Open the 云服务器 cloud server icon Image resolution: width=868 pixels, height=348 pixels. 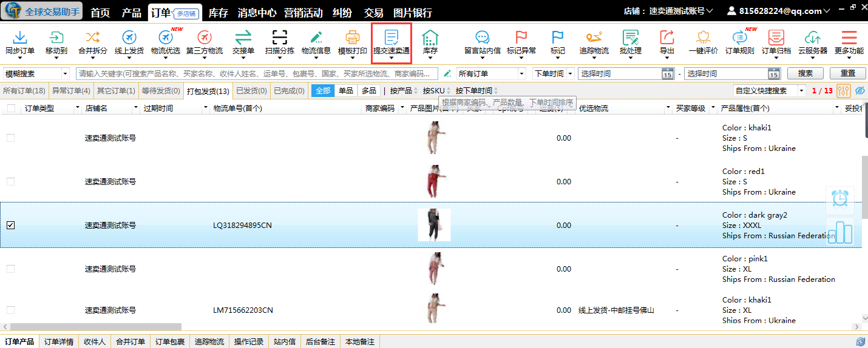point(813,38)
